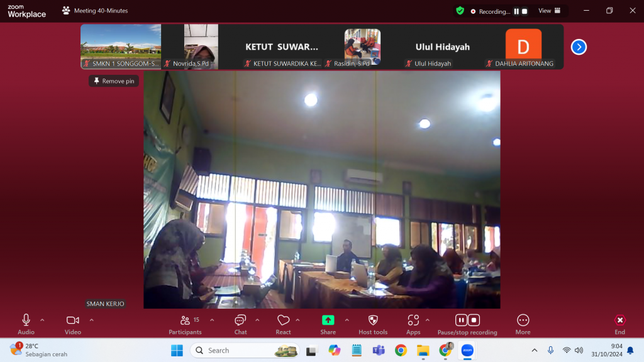Expand the Share options arrow
Viewport: 644px width, 362px height.
coord(347,320)
